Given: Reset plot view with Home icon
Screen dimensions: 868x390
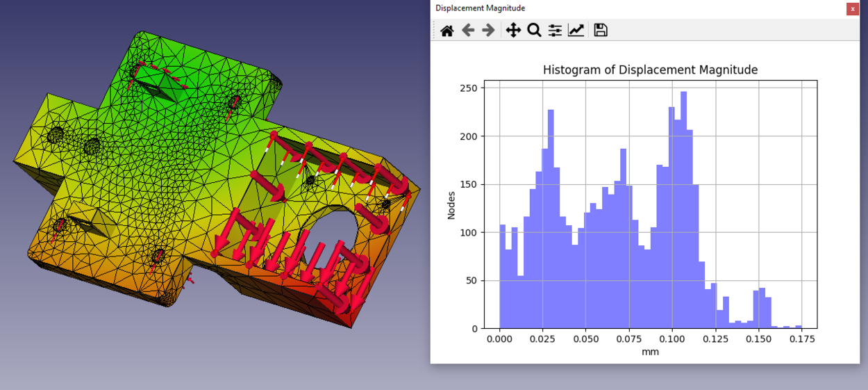Looking at the screenshot, I should point(447,31).
